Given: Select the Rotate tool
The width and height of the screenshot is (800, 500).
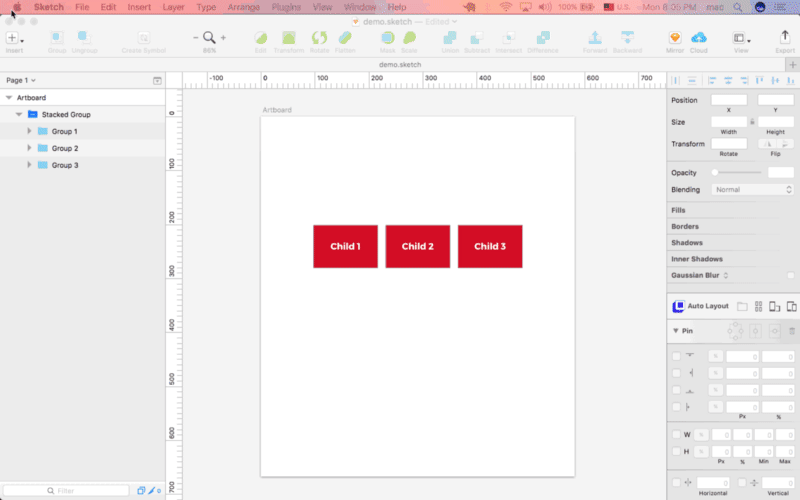Looking at the screenshot, I should point(319,38).
